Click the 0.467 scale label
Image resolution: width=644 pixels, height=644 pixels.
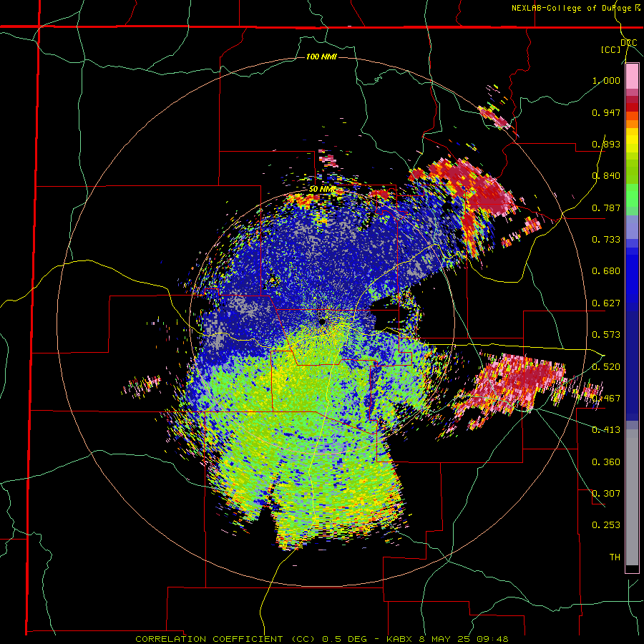pos(606,399)
